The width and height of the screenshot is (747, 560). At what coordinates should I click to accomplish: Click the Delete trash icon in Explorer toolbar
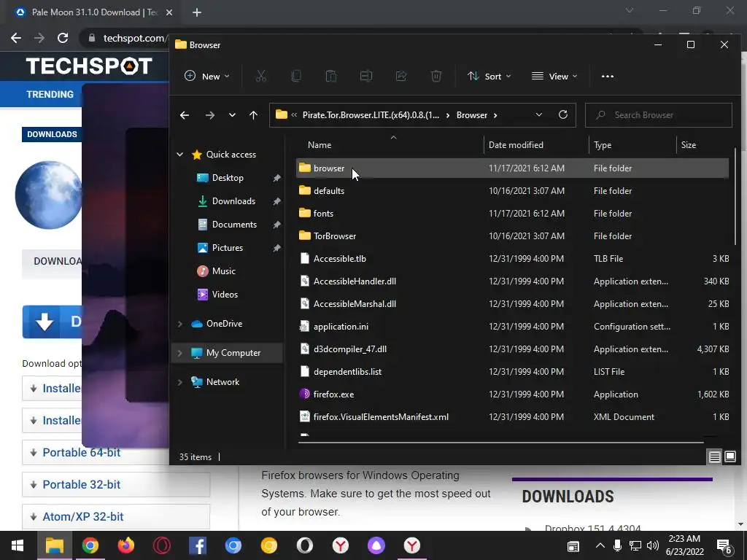tap(436, 76)
